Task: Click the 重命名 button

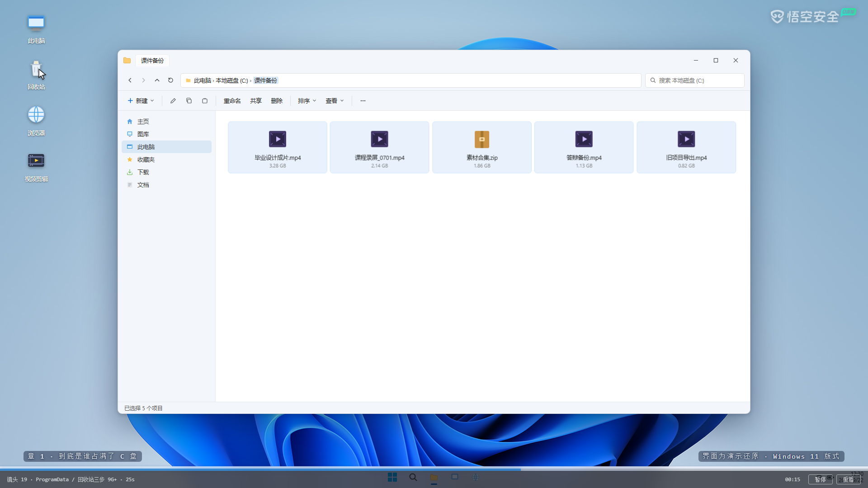Action: 232,101
